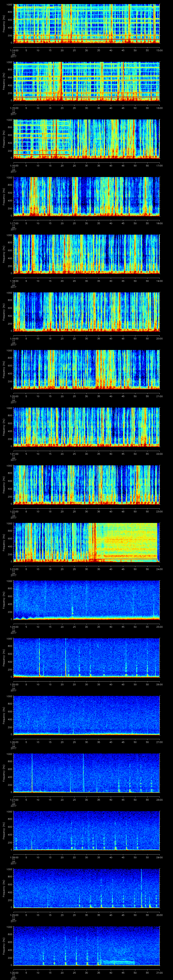Click the tall spike near 7 seconds in 1:27:00 panel
Screen dimensions: 173x980
pos(32,772)
